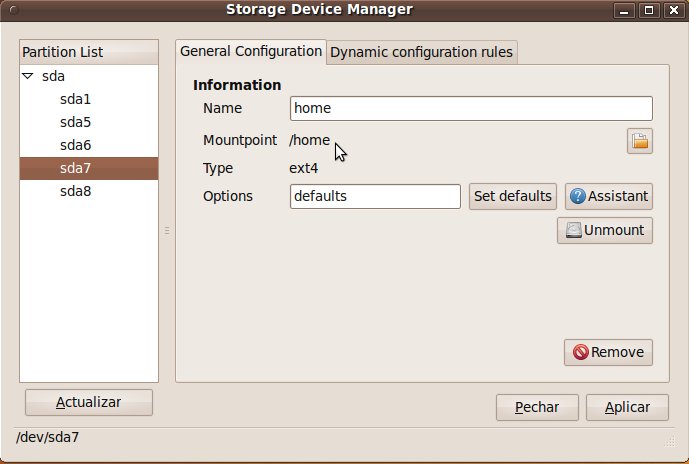Focus the Options input field

pos(375,196)
